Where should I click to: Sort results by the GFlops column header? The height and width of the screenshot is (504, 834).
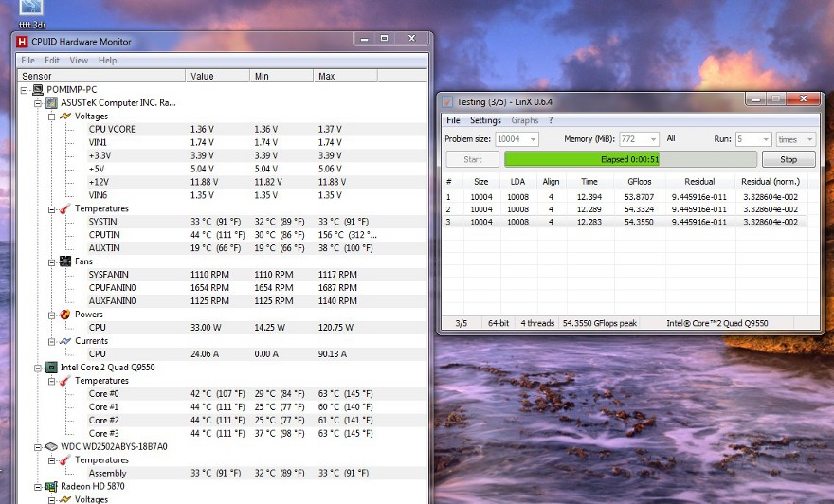coord(639,181)
